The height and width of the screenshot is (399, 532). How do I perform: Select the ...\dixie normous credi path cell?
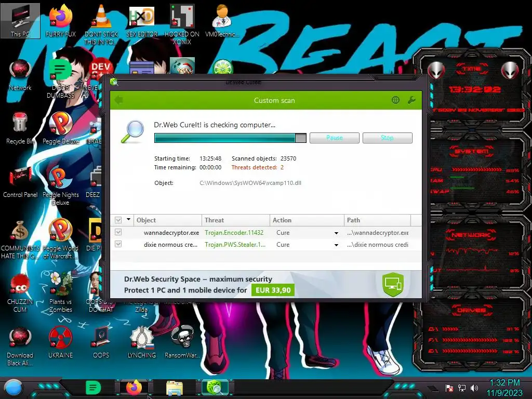click(x=378, y=245)
